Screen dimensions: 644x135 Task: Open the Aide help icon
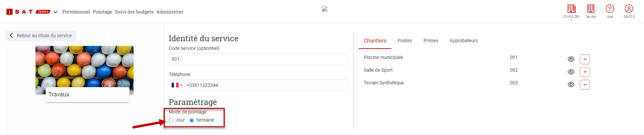coord(610,9)
